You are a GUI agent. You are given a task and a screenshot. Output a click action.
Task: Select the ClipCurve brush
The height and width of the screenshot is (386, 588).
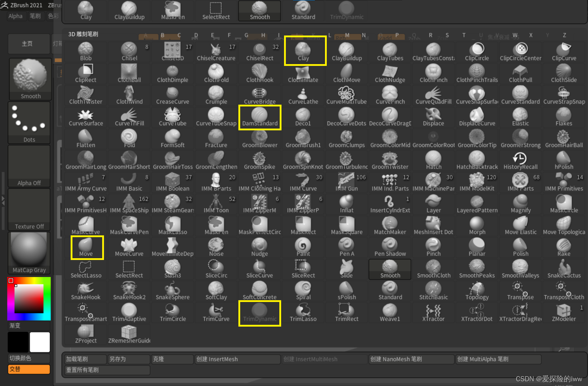click(564, 51)
